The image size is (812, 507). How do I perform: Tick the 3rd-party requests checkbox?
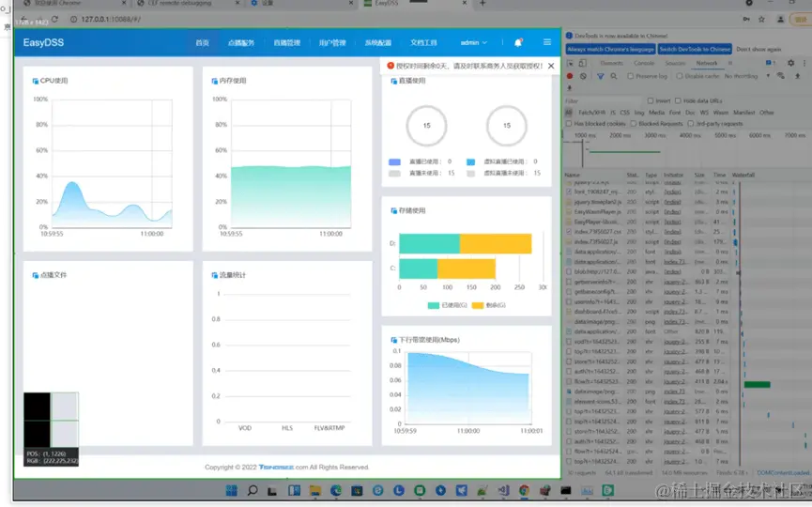click(x=690, y=124)
